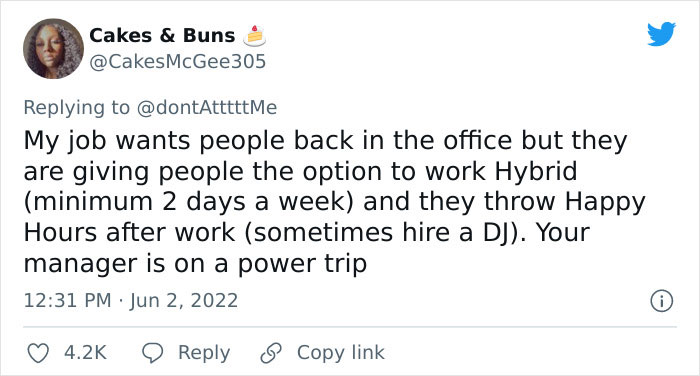
Task: Click the reply speech bubble icon
Action: (x=152, y=353)
